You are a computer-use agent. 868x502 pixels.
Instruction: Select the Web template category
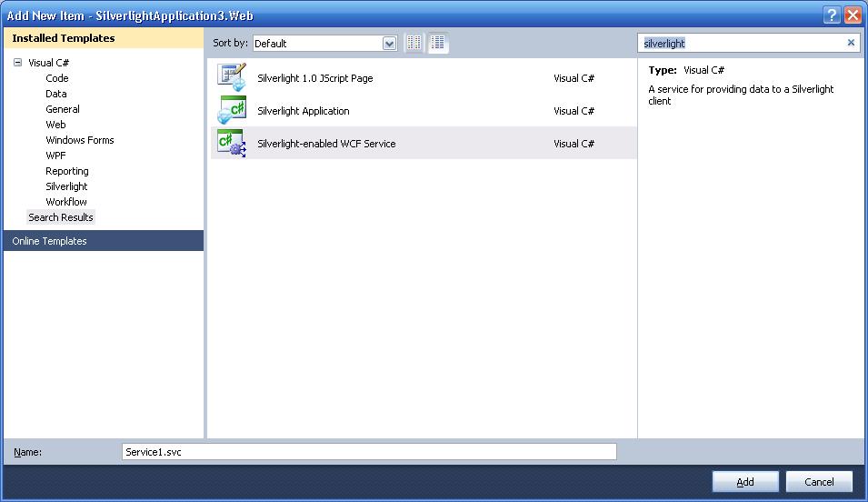(x=55, y=125)
